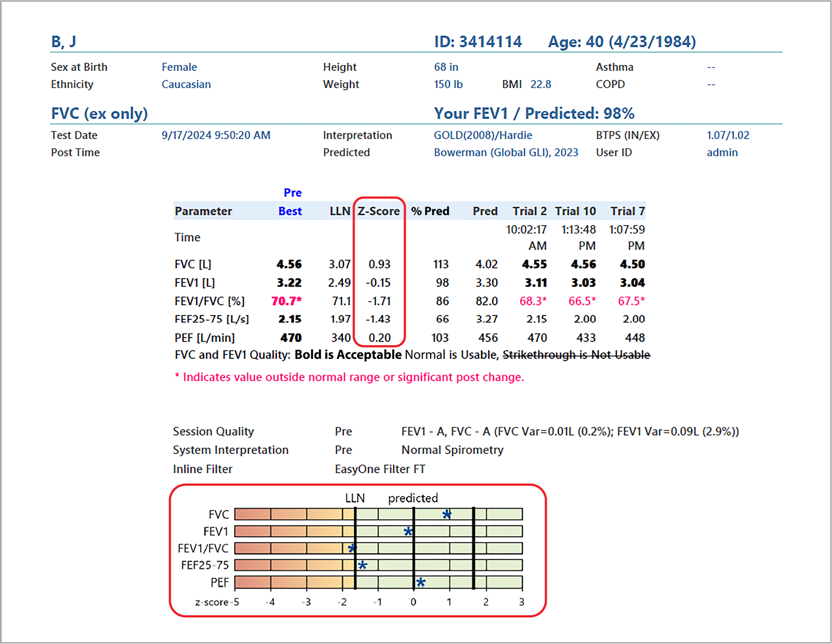Click the FEV1 asterisk marker in z-score chart

pos(408,531)
